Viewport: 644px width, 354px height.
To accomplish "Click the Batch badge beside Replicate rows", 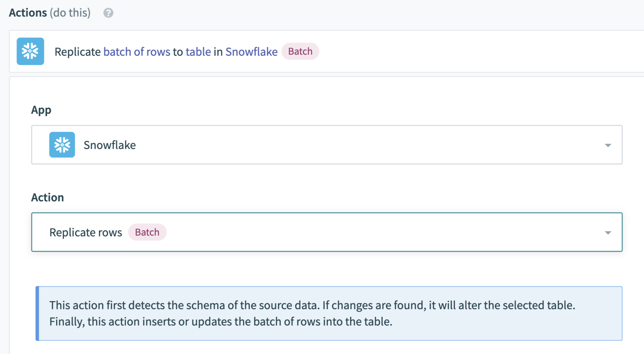I will pos(147,232).
